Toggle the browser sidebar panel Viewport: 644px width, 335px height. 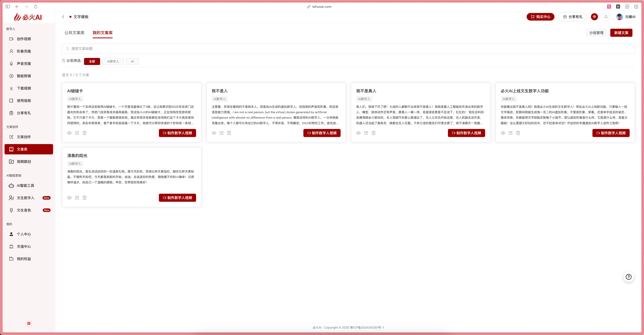pos(8,7)
